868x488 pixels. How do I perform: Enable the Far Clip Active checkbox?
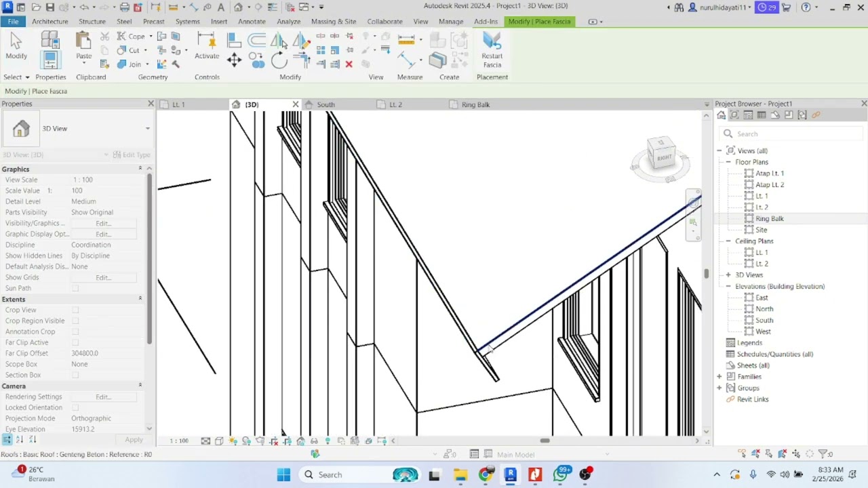point(75,342)
